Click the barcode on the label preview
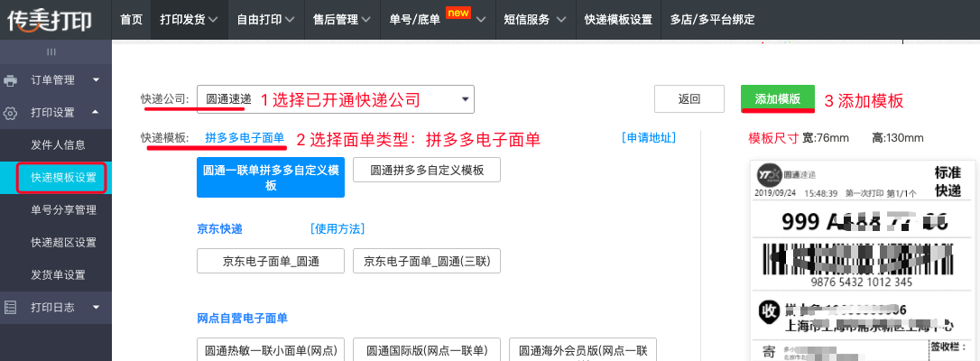 [x=857, y=257]
